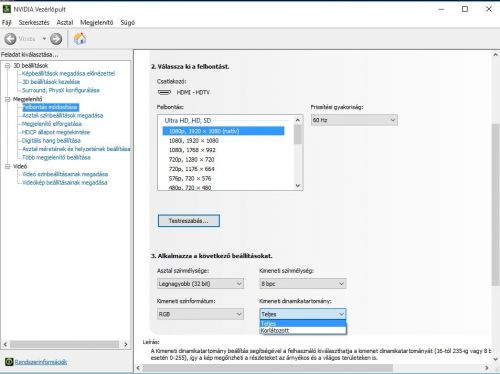Click the NVIDIA logo in title bar
The image size is (500, 374).
point(7,9)
